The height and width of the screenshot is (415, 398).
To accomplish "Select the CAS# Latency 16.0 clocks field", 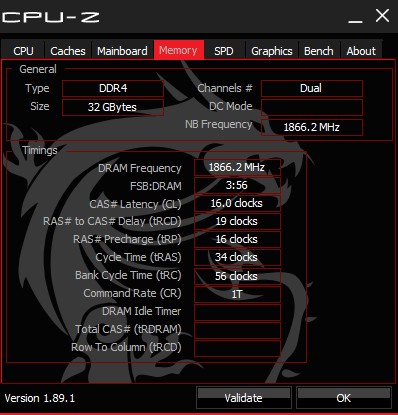I will [237, 203].
